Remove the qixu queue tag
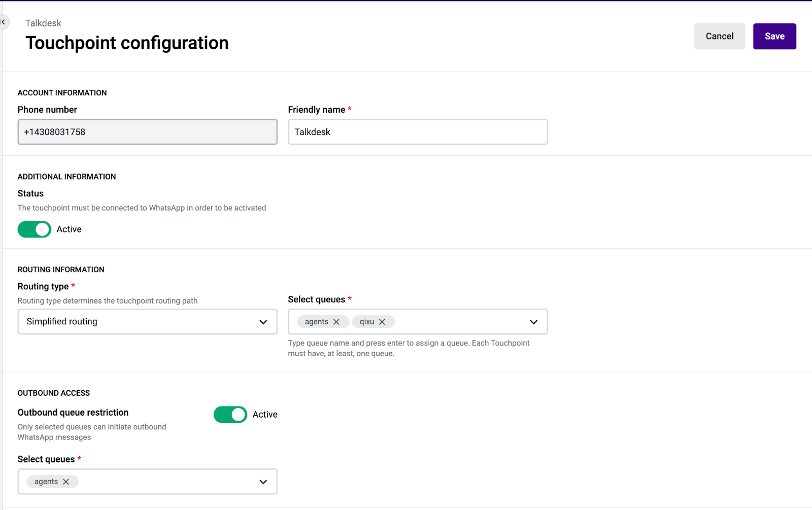 click(382, 322)
